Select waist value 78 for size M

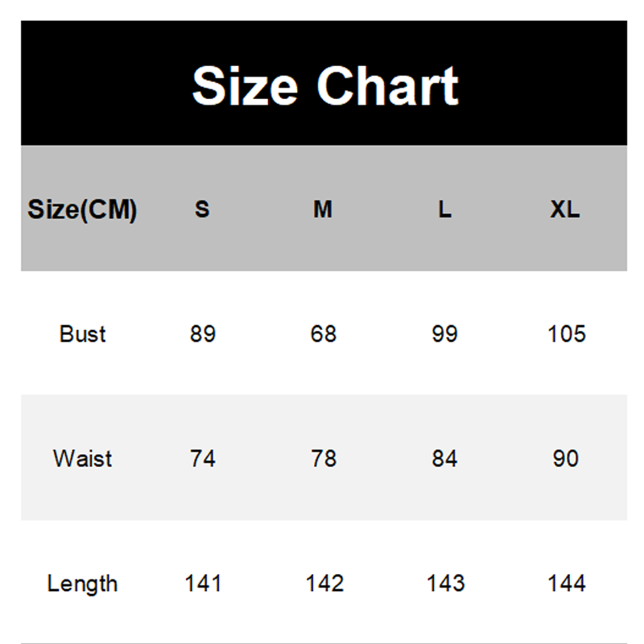pyautogui.click(x=323, y=459)
